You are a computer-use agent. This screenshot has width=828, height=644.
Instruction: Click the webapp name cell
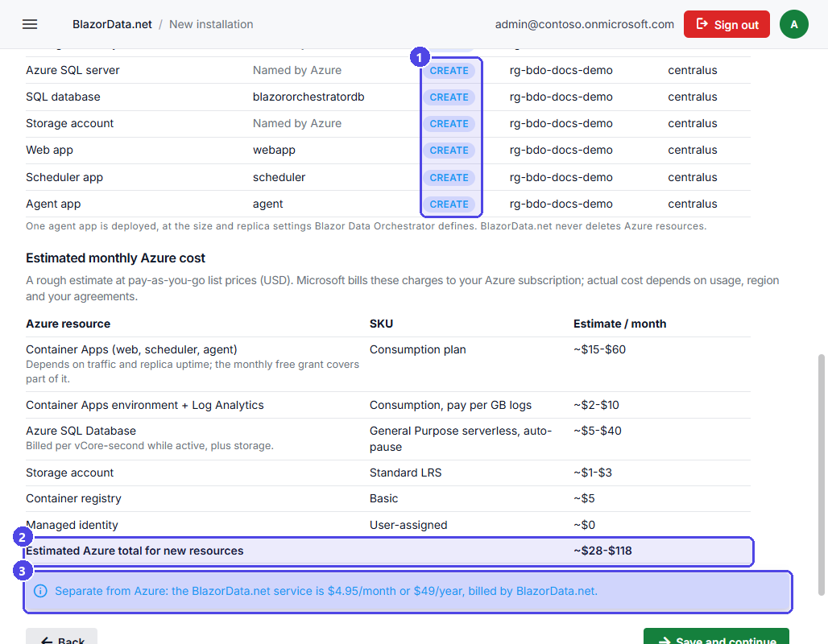pyautogui.click(x=274, y=150)
